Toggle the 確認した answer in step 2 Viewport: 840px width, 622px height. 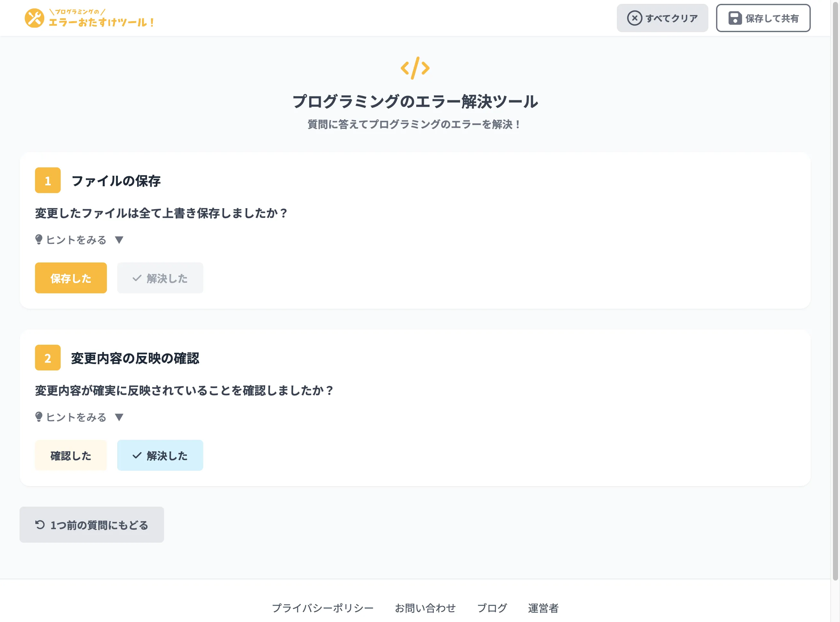click(71, 455)
